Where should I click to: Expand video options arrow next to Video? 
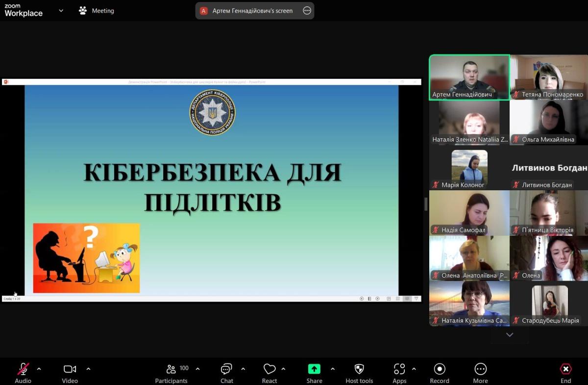(x=88, y=369)
